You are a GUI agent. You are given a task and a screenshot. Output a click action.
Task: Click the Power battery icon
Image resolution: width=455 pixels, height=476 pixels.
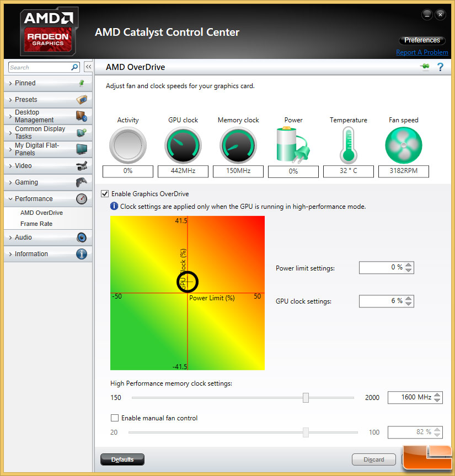[x=293, y=144]
